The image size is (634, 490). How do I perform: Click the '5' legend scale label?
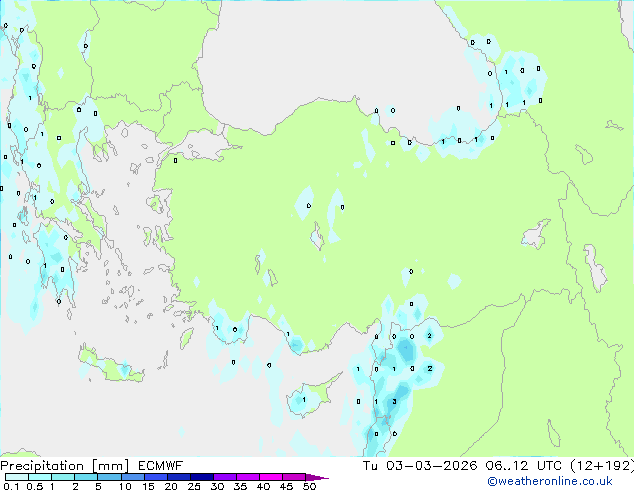[98, 486]
